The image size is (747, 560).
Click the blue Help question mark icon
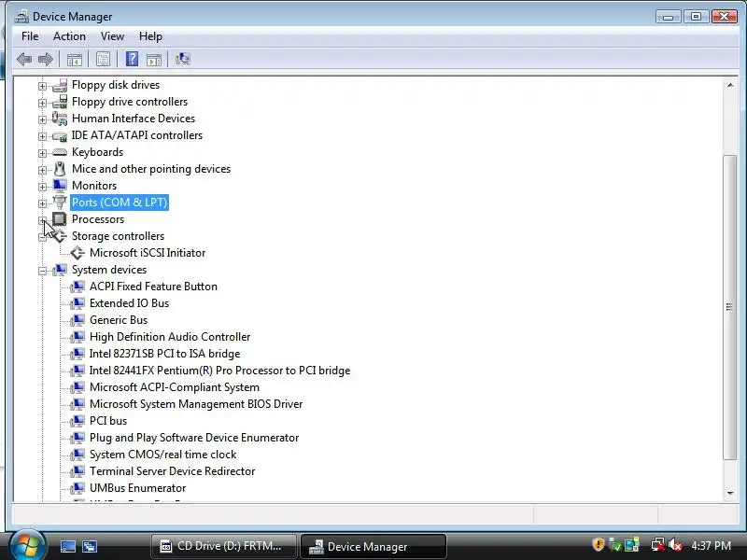coord(132,59)
